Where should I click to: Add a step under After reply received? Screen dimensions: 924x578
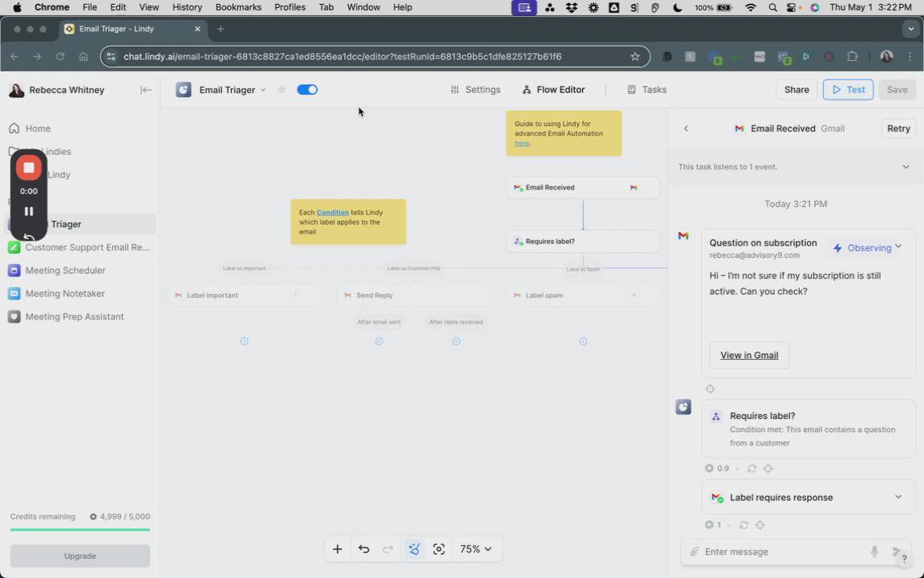[456, 341]
